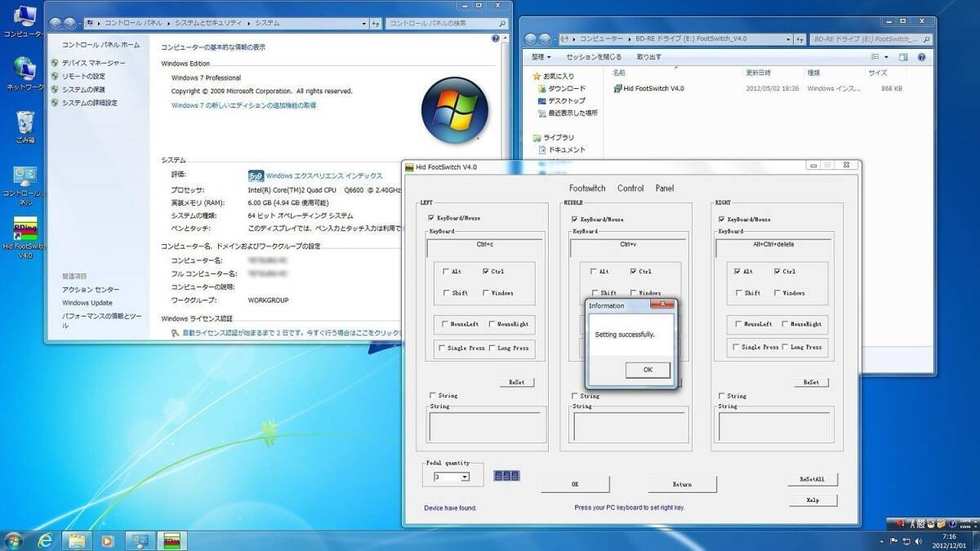Click ReSet under the LEFT pedal

coord(517,382)
